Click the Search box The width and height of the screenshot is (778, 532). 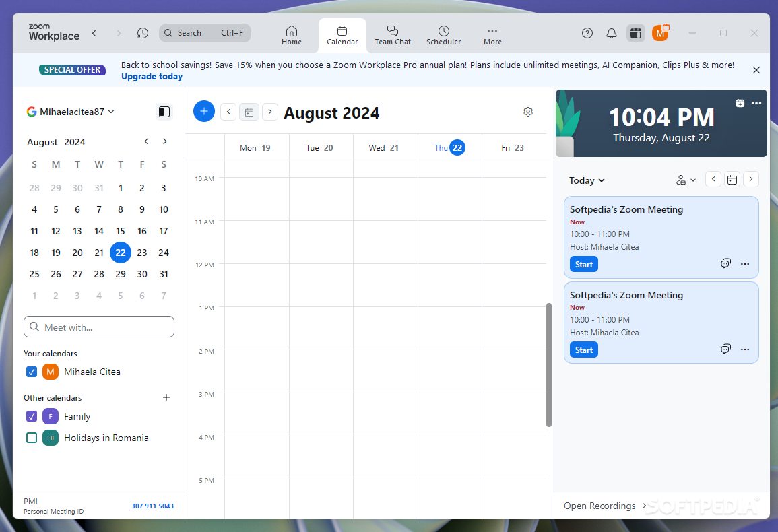205,33
